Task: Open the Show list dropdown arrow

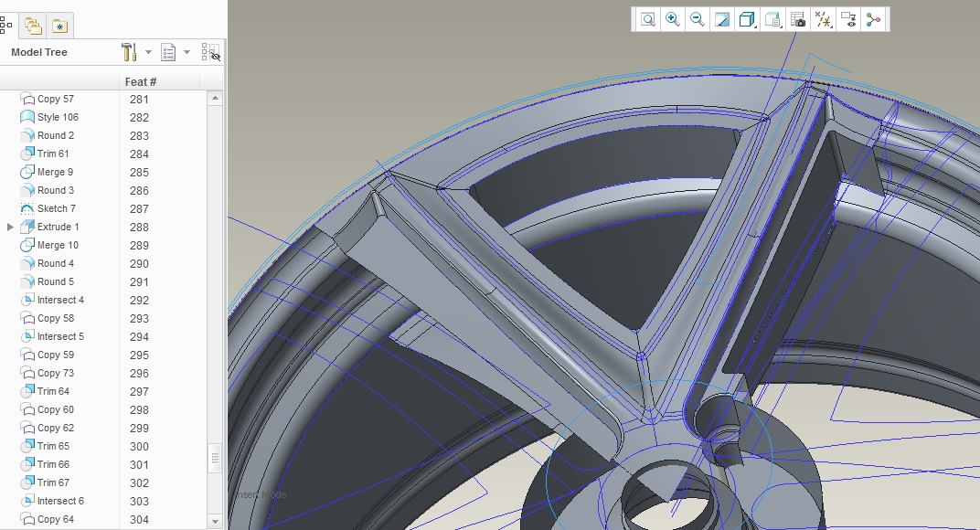Action: tap(186, 52)
